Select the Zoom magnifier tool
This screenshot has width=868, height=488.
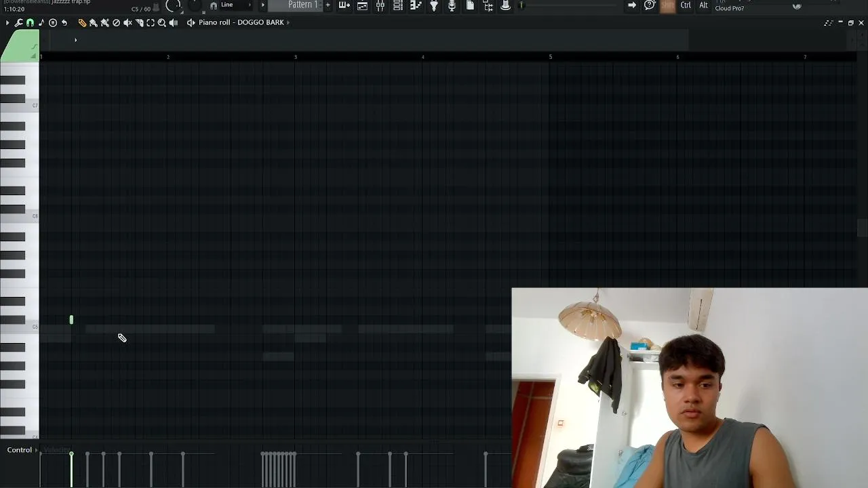point(161,22)
